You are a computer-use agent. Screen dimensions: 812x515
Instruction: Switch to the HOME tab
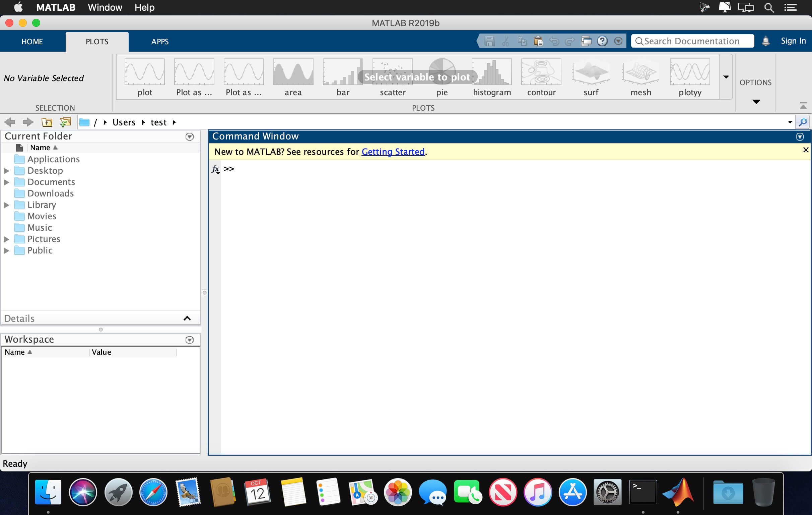tap(32, 42)
